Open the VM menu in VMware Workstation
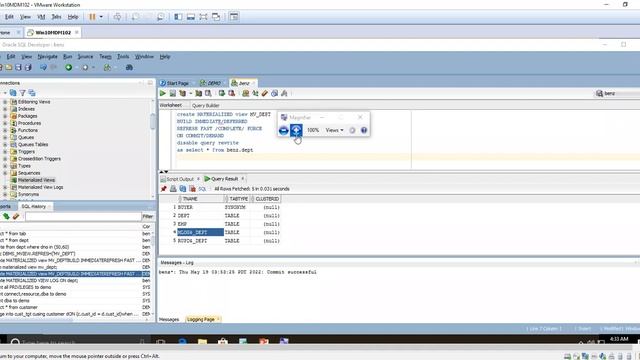The width and height of the screenshot is (640, 360). (41, 17)
